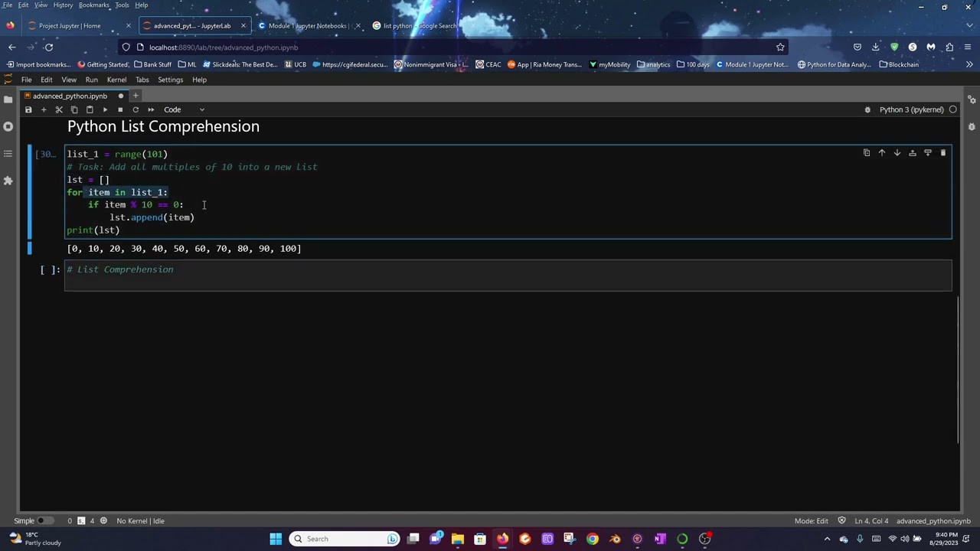Open the Windows Start button on the taskbar
The image size is (980, 551).
click(x=276, y=539)
